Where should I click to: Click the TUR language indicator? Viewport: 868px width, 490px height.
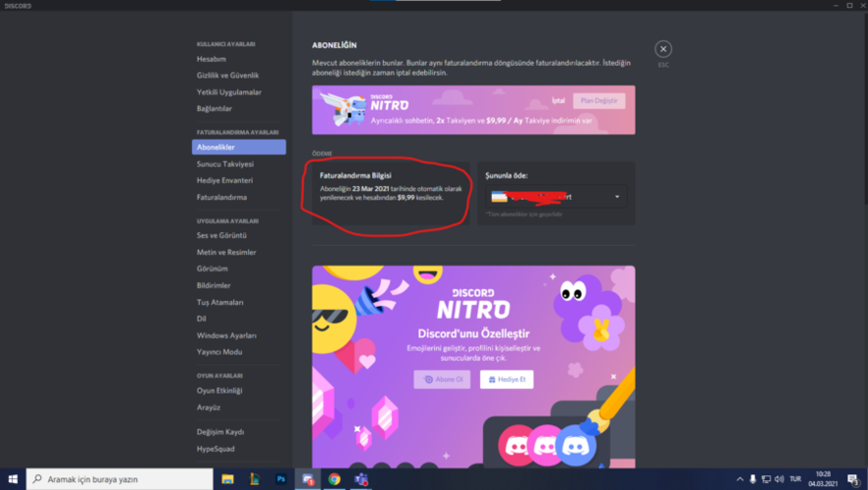tap(796, 479)
